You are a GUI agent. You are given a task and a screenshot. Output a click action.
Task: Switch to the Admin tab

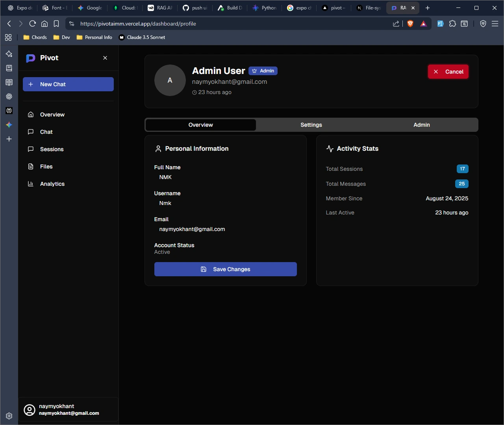[x=421, y=125]
